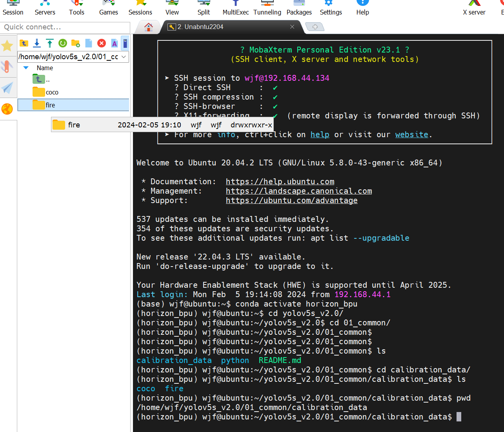Create a new folder with toolbar icon
The height and width of the screenshot is (432, 504).
pos(76,43)
